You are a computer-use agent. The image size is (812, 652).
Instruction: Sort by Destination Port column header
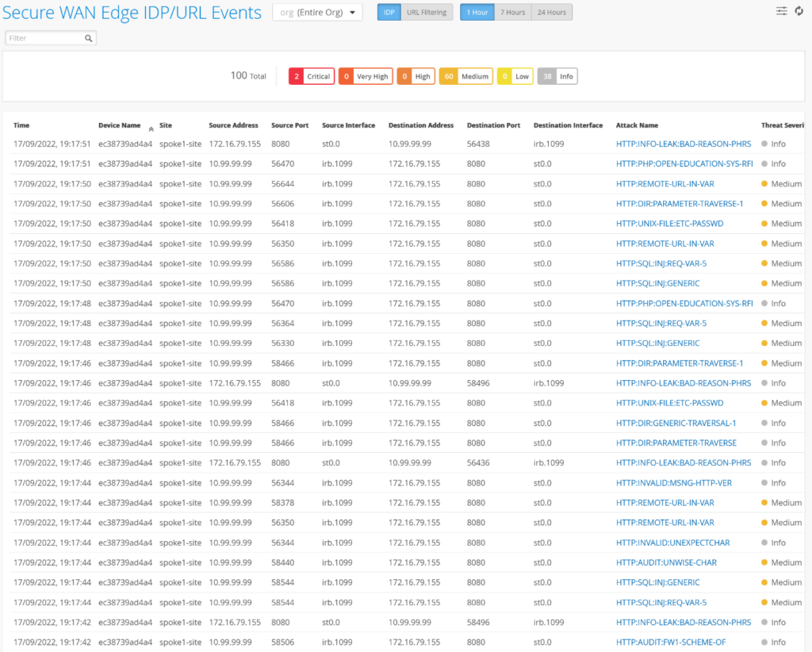click(x=493, y=125)
